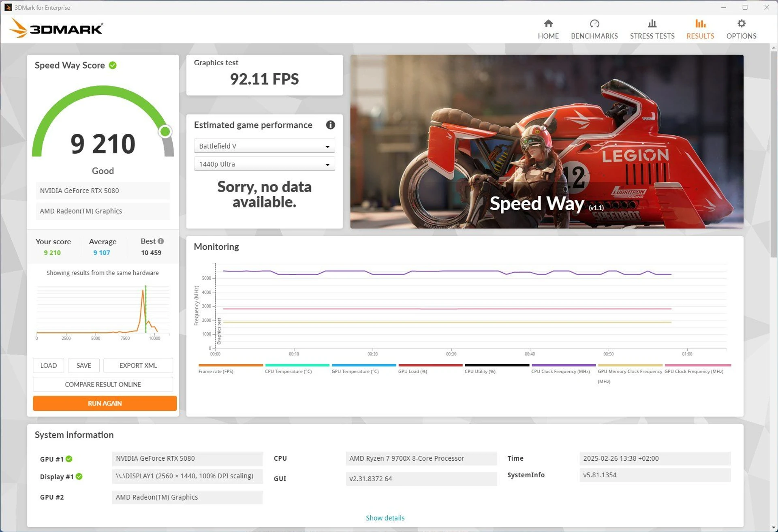778x532 pixels.
Task: Open the Show details link
Action: (x=385, y=517)
